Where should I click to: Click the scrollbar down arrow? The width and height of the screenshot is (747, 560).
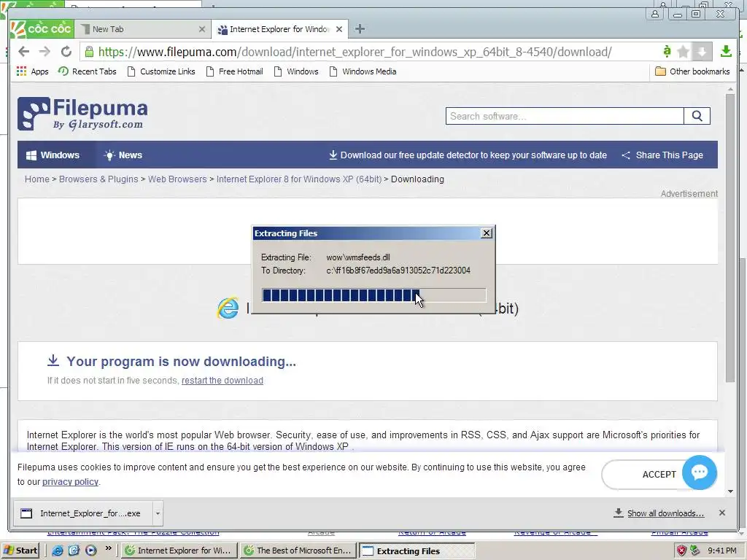point(730,491)
